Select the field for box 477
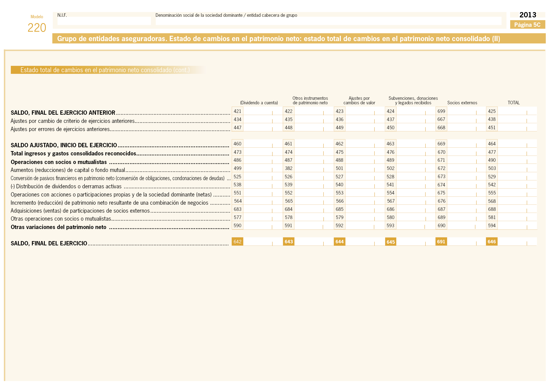Image resolution: width=553 pixels, height=392 pixels. 517,152
